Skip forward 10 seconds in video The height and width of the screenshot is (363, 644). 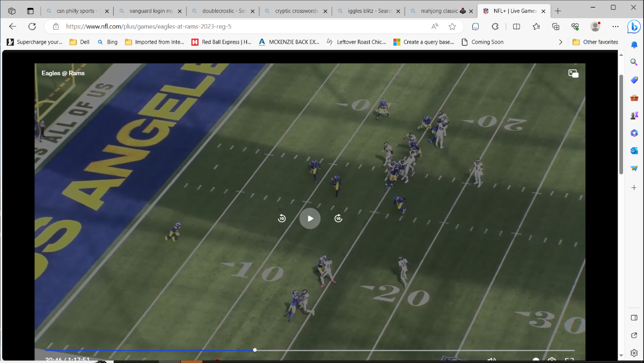pyautogui.click(x=338, y=219)
